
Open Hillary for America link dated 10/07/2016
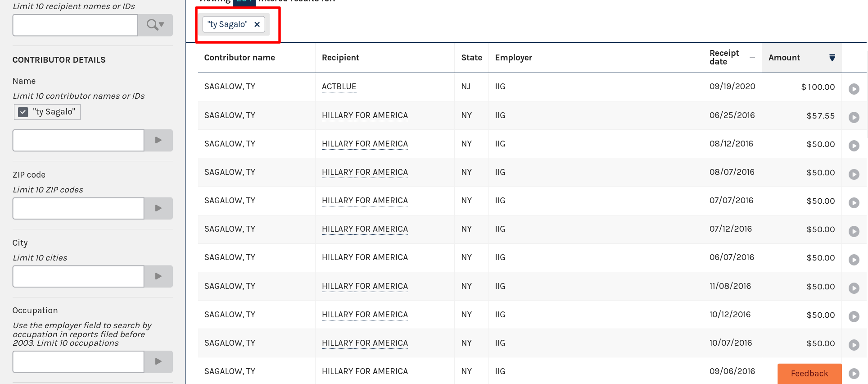click(365, 343)
